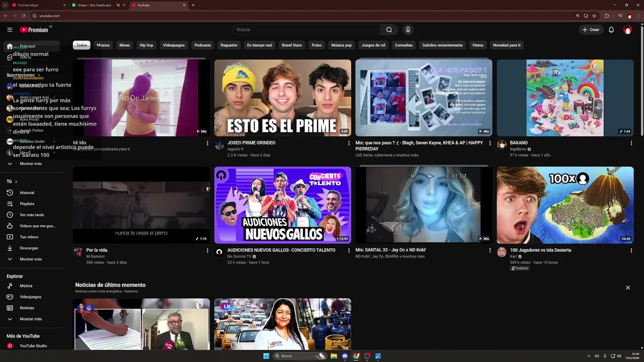Viewport: 644px width, 362px height.
Task: Open channel link M.Ramirez
Action: coord(95,256)
